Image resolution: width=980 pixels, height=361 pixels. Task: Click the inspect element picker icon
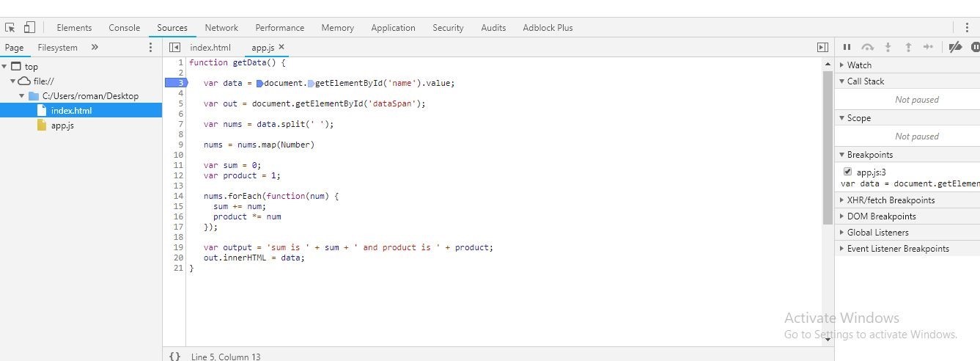point(10,28)
